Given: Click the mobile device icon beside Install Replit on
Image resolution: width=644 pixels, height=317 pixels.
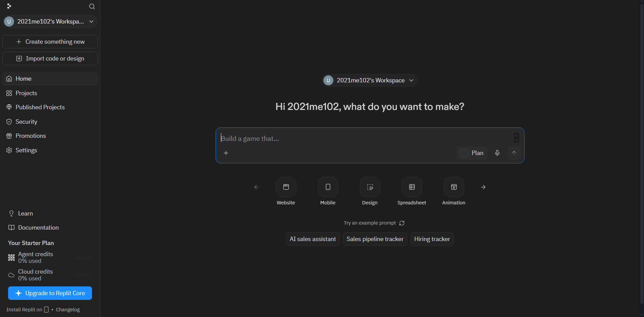Looking at the screenshot, I should click(46, 310).
